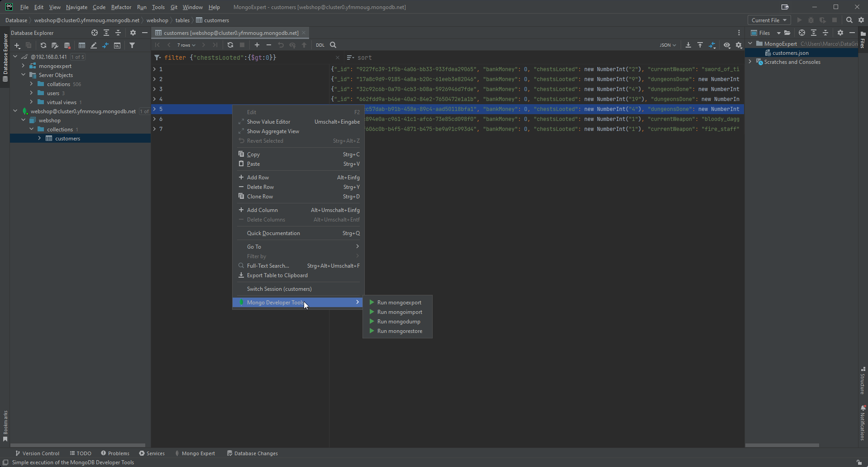Expand all nodes in Database Explorer

(106, 33)
